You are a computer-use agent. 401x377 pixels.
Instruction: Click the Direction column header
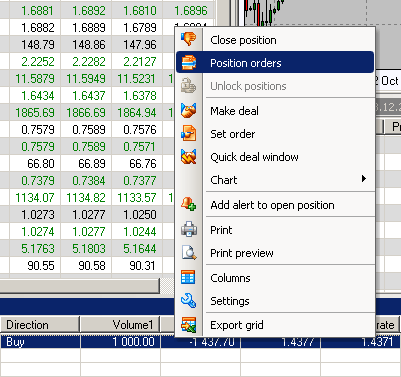(40, 324)
